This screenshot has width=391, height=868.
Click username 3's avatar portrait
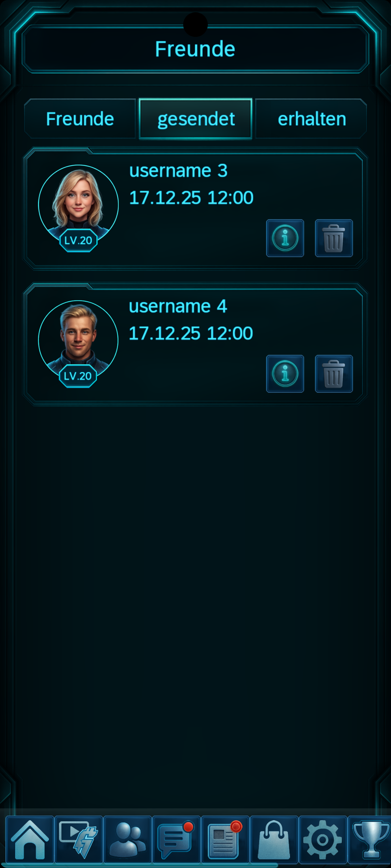pos(78,205)
